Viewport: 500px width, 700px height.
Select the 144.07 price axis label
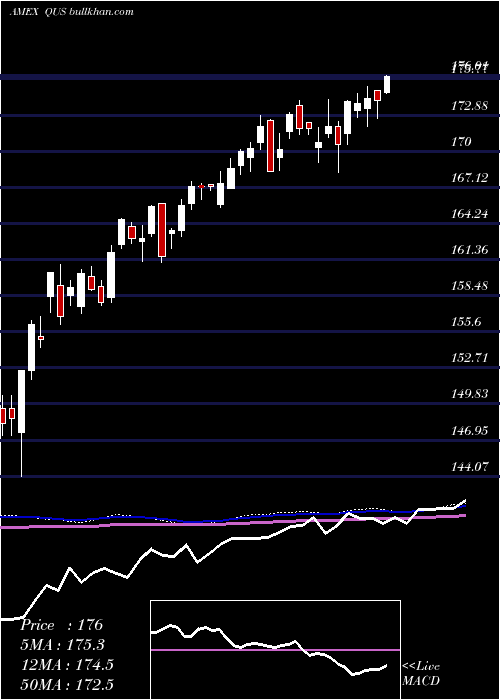pyautogui.click(x=470, y=467)
